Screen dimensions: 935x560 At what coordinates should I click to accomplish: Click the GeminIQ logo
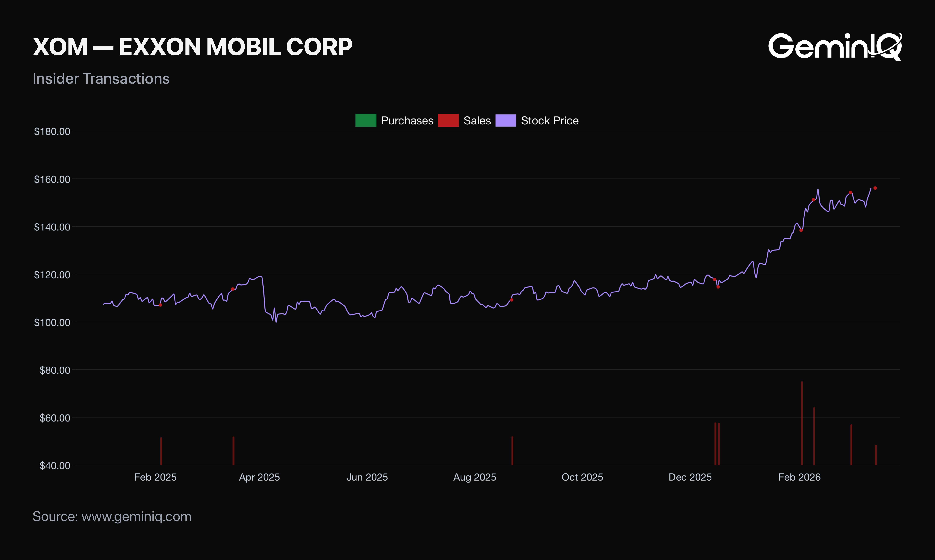[x=835, y=46]
